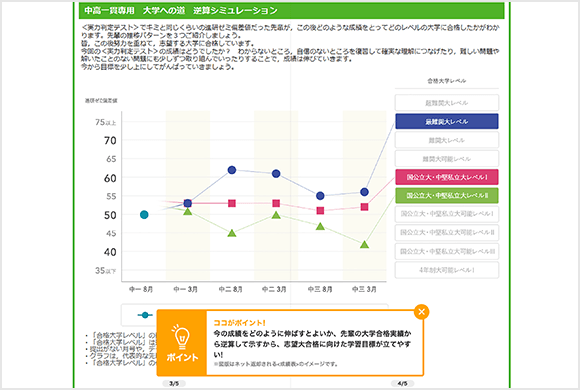Select the 超難関大レベル level box
This screenshot has width=580, height=390.
click(446, 103)
